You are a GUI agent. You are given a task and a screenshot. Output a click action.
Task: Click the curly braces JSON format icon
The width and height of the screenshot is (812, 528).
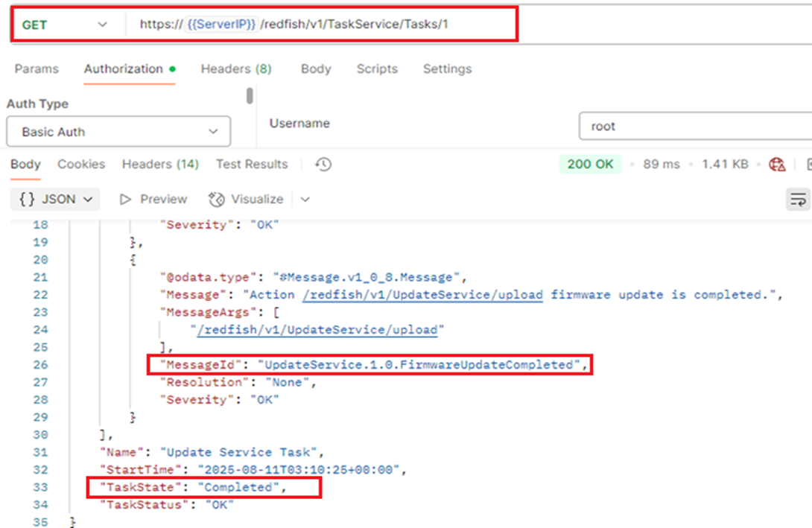28,200
